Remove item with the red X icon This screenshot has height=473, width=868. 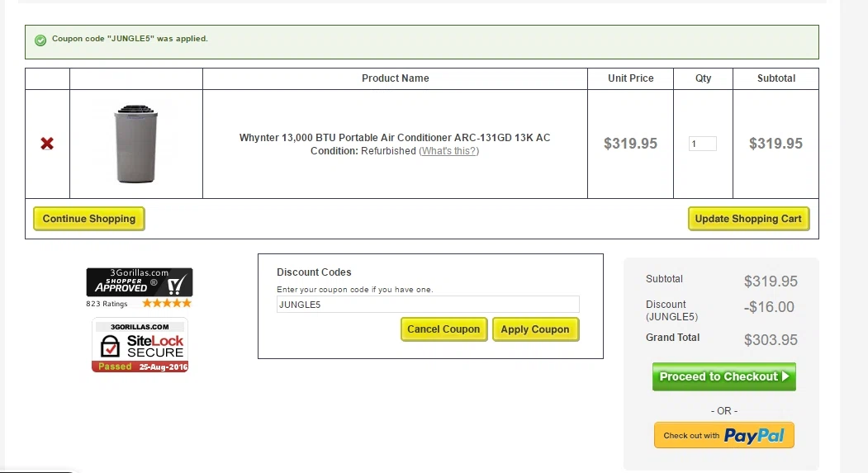(x=47, y=144)
